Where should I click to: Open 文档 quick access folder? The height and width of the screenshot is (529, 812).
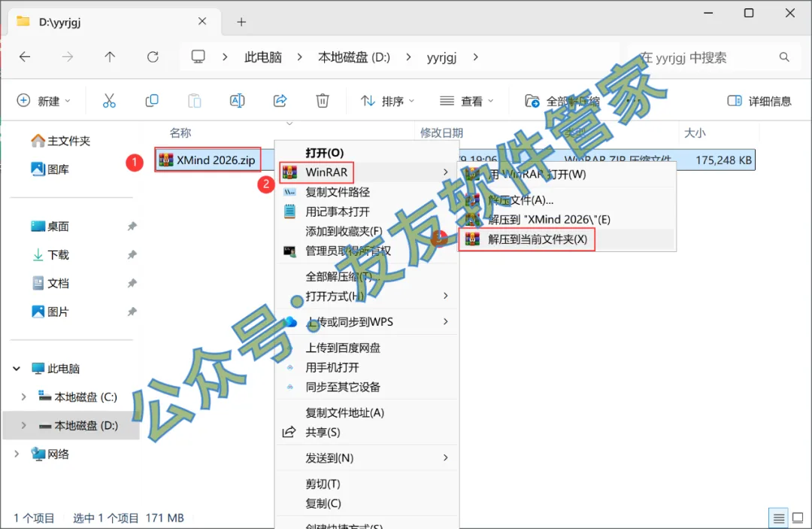50,284
